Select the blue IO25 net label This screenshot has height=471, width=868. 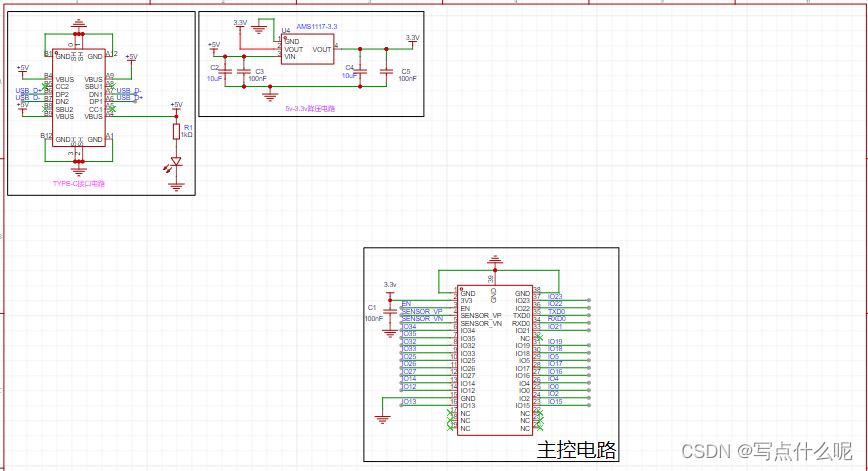click(410, 356)
